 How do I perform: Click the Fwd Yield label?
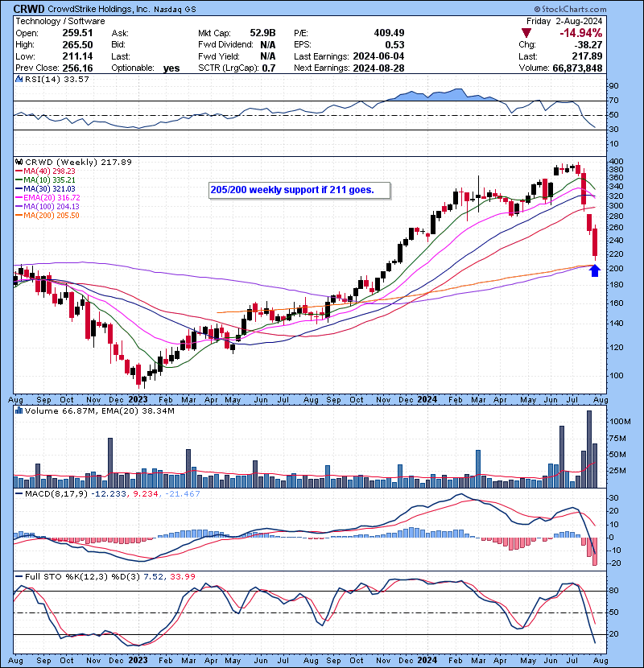(x=219, y=56)
